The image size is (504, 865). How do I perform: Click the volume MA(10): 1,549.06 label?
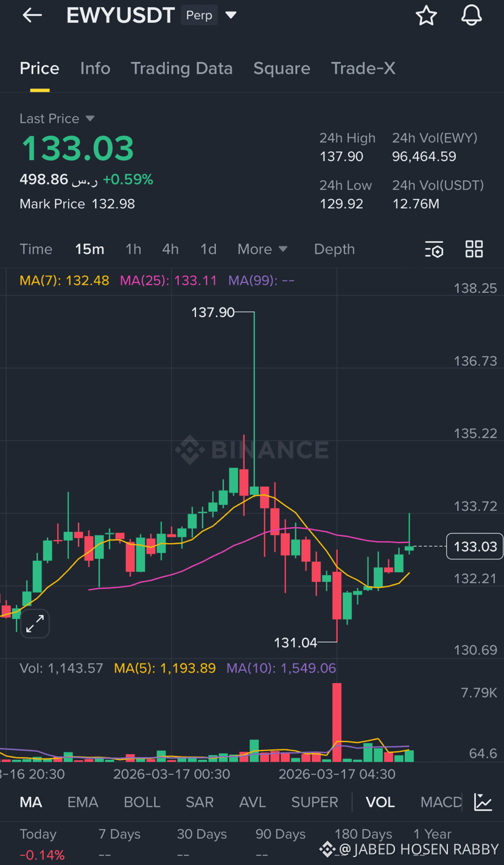click(281, 668)
